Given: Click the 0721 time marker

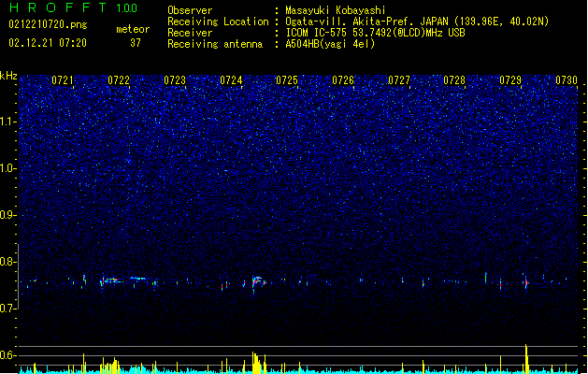Looking at the screenshot, I should pos(63,80).
